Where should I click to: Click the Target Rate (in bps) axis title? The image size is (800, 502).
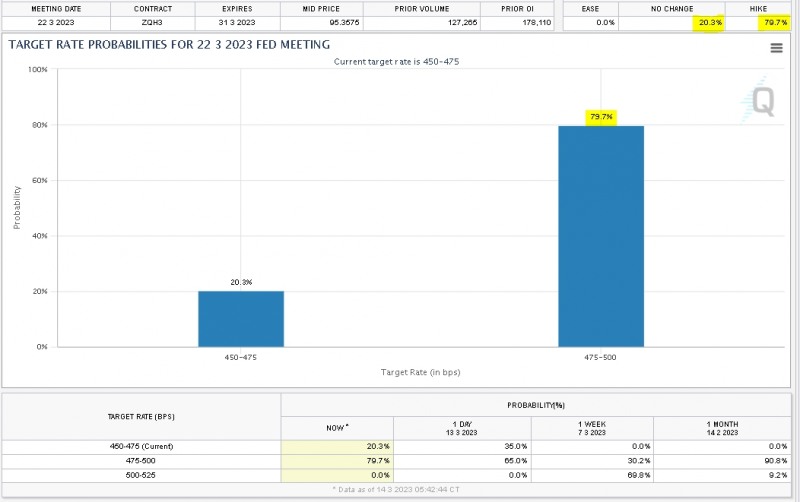[x=420, y=372]
